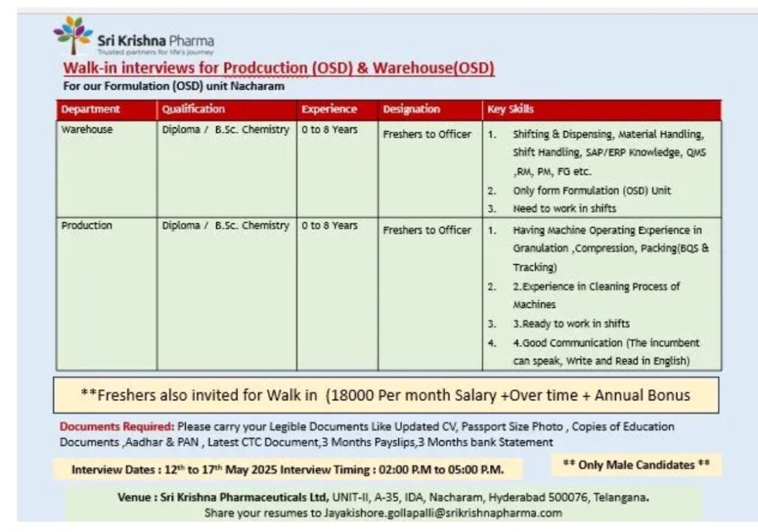Click 'Interview Timing : 02:00 P.M to 05:00 P.M.'
The height and width of the screenshot is (532, 758).
392,470
